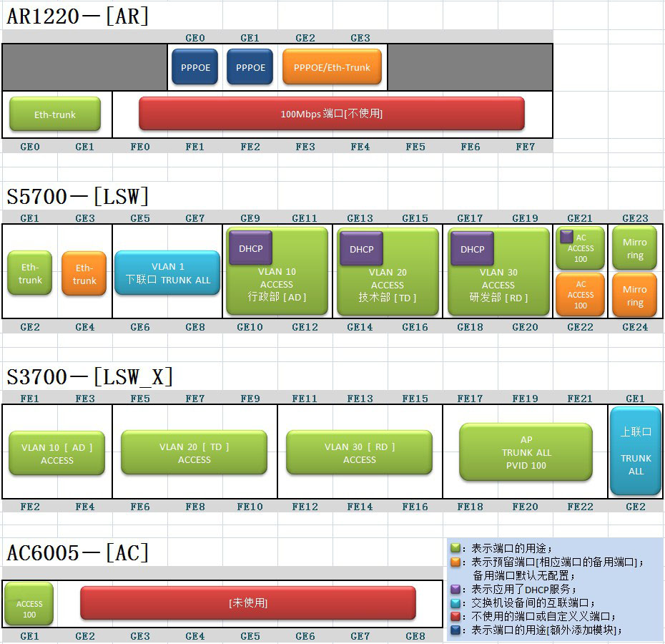Click the VLAN 10 [AD] ACCESS block
Screen dimensions: 665x644
56,454
